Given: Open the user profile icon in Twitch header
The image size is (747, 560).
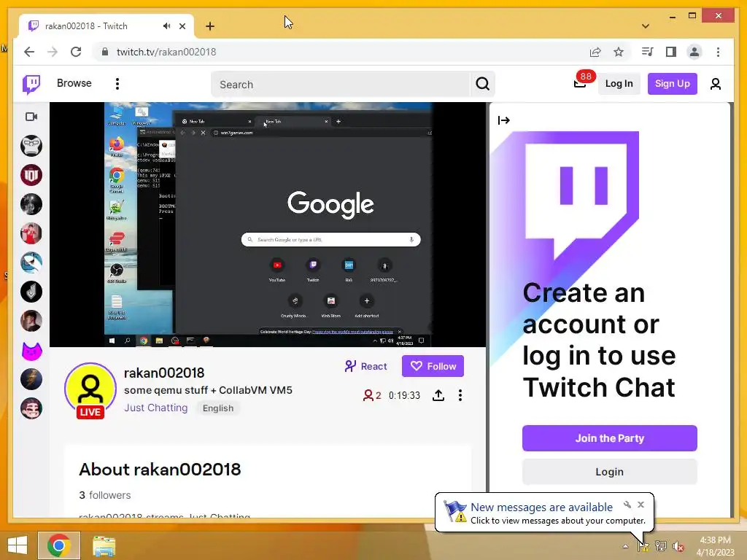Looking at the screenshot, I should [715, 84].
